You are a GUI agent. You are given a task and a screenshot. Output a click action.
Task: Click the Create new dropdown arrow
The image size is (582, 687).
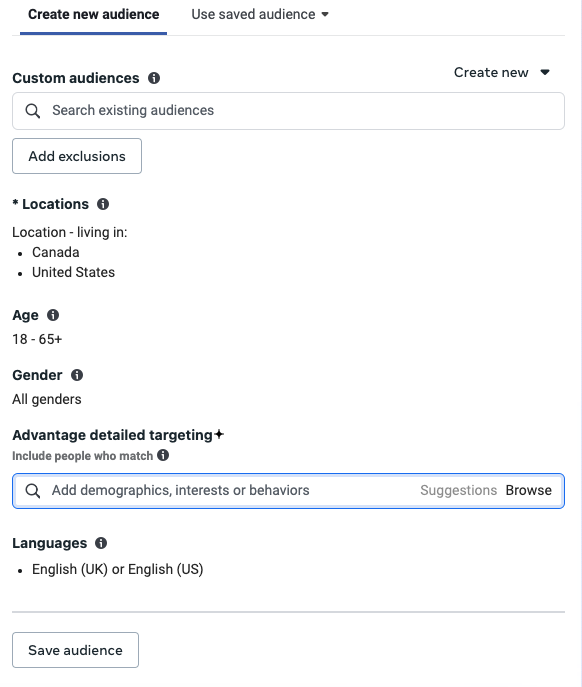tap(545, 72)
